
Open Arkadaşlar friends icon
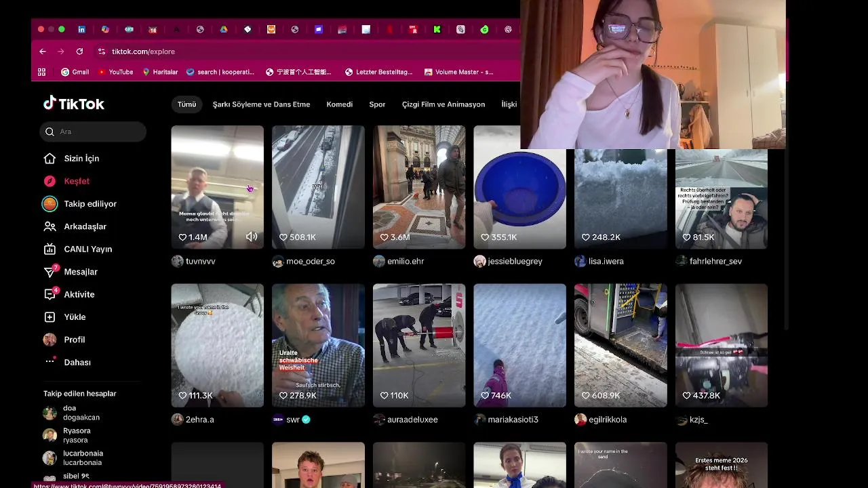[x=50, y=226]
